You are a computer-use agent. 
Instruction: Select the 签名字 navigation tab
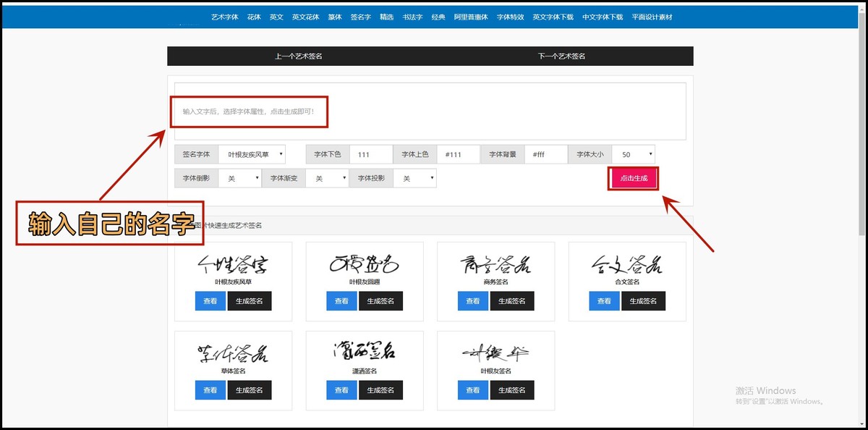[361, 16]
